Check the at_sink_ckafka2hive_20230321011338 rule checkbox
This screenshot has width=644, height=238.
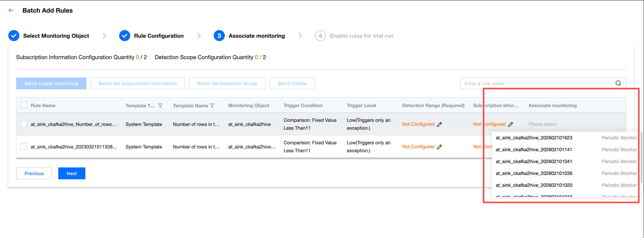[24, 146]
